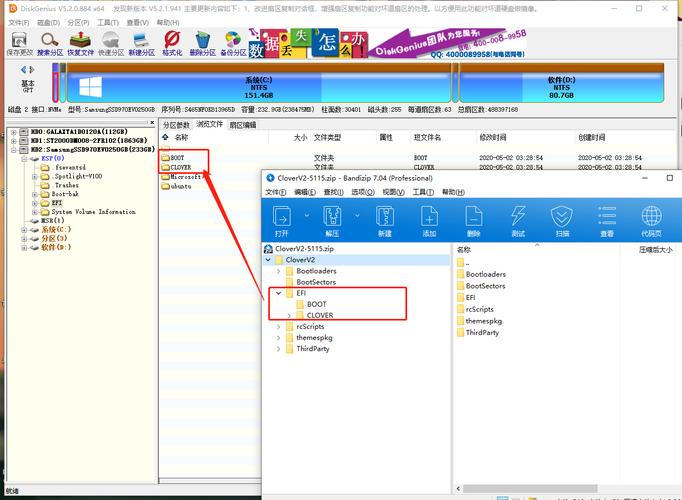The height and width of the screenshot is (500, 682).
Task: Open the arrow dropdown next to 解压
Action: pos(357,215)
